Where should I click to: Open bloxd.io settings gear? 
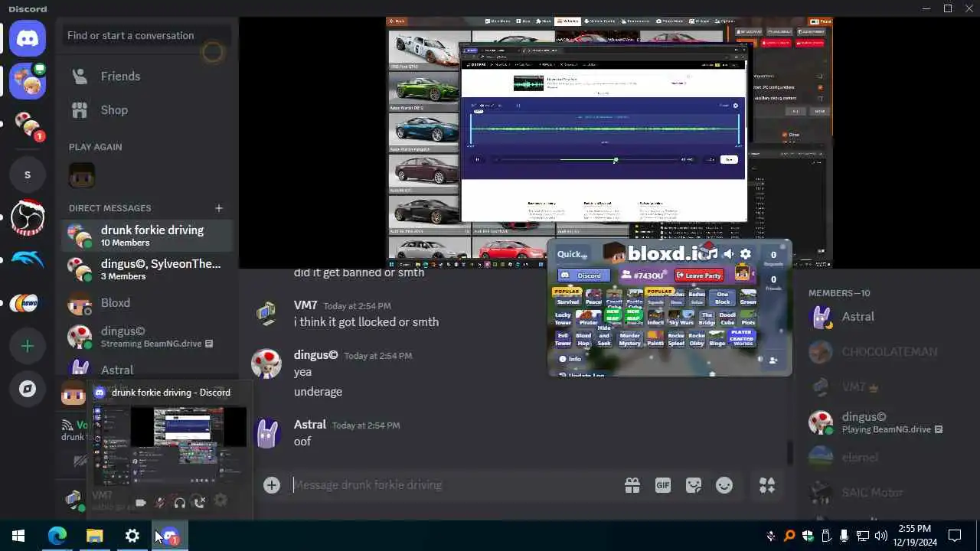tap(745, 254)
